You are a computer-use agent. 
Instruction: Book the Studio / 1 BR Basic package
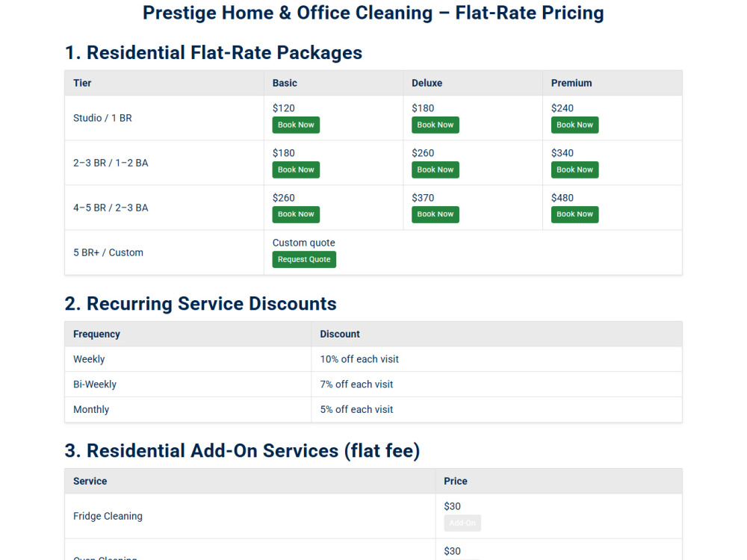click(x=296, y=125)
